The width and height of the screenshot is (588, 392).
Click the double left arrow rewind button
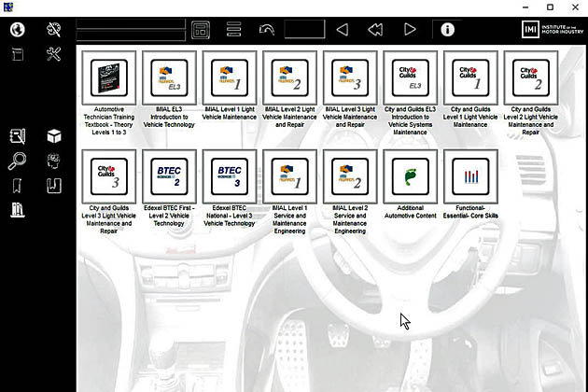click(375, 30)
